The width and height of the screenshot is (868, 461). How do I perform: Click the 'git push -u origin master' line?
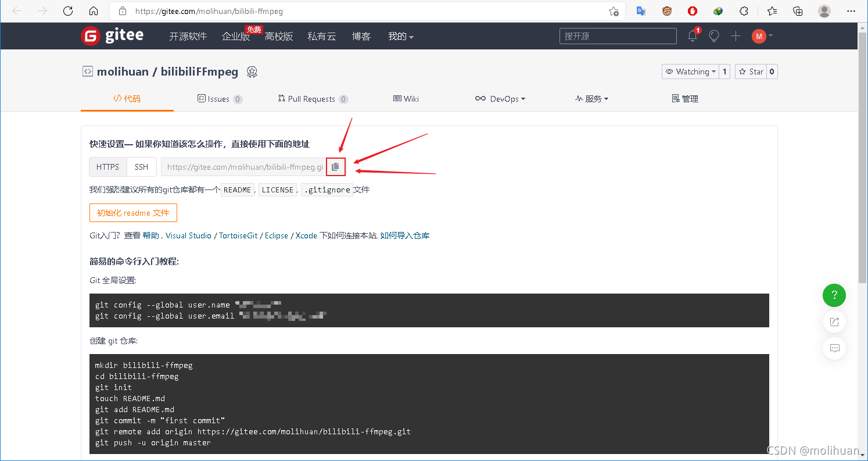153,442
